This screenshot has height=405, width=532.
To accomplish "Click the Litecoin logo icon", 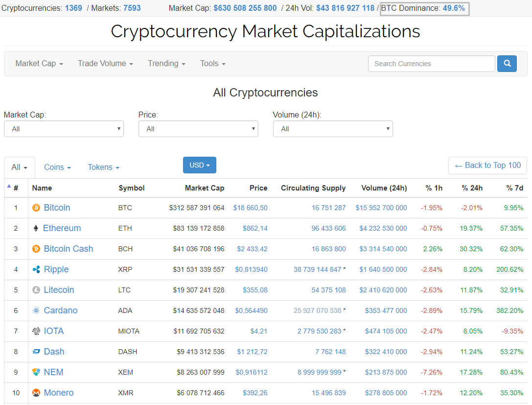I will (36, 290).
